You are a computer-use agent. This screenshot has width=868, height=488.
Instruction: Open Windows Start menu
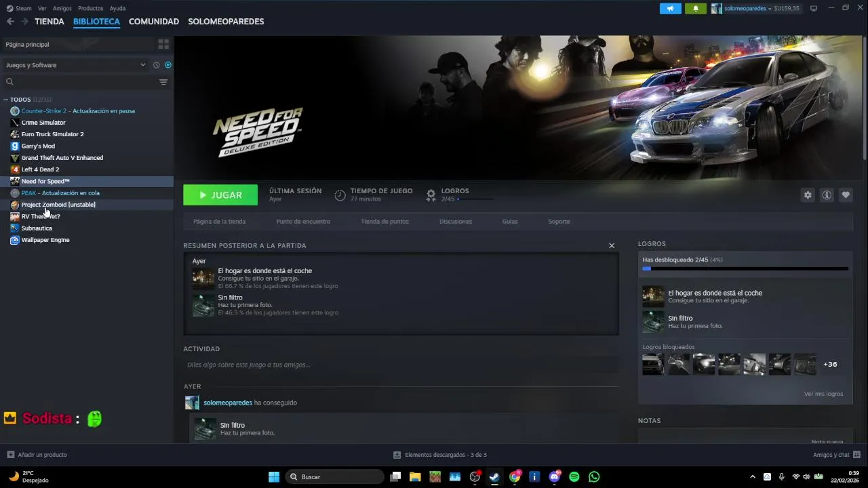tap(274, 477)
